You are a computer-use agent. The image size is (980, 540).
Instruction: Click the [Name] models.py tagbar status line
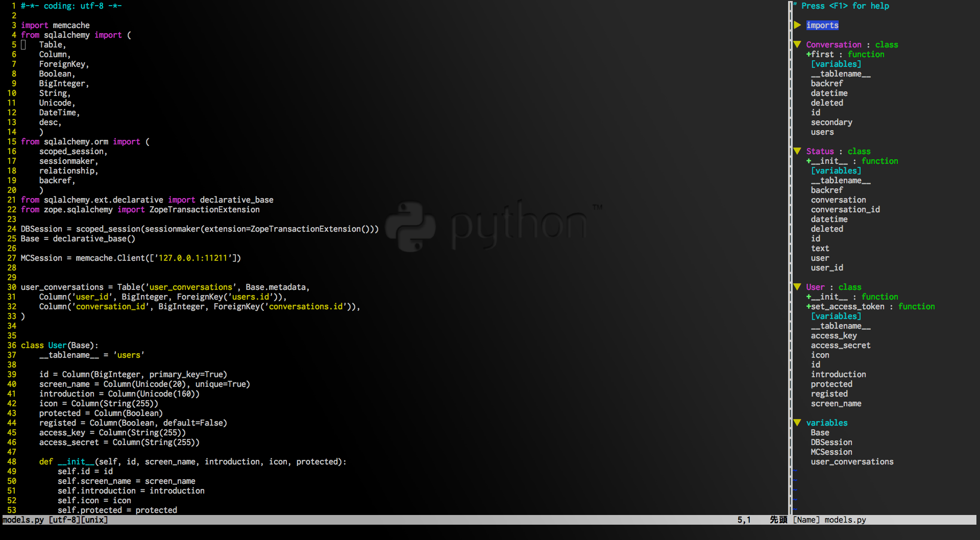point(829,520)
